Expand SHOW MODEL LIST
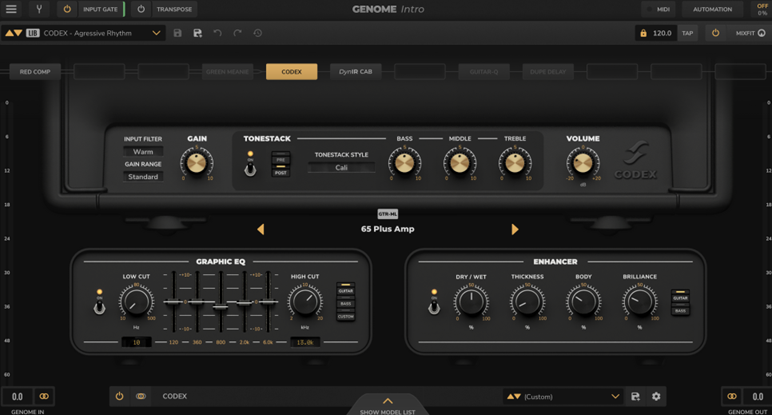Viewport: 772px width, 415px height. click(387, 406)
